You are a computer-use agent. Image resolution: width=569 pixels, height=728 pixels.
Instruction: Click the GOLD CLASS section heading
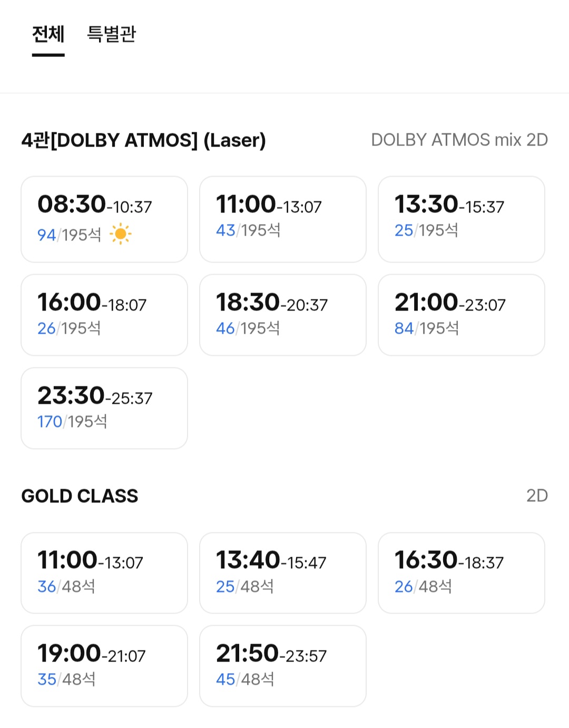pyautogui.click(x=80, y=496)
